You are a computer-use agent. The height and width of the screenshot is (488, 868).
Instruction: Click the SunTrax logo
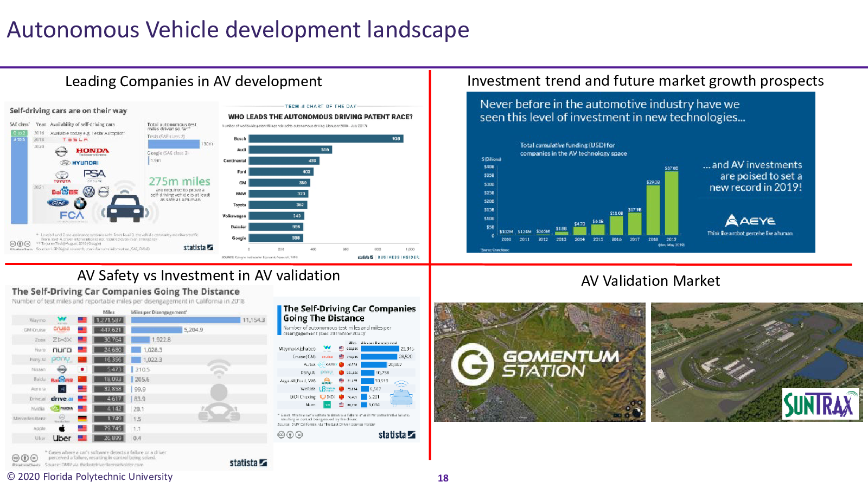click(820, 404)
